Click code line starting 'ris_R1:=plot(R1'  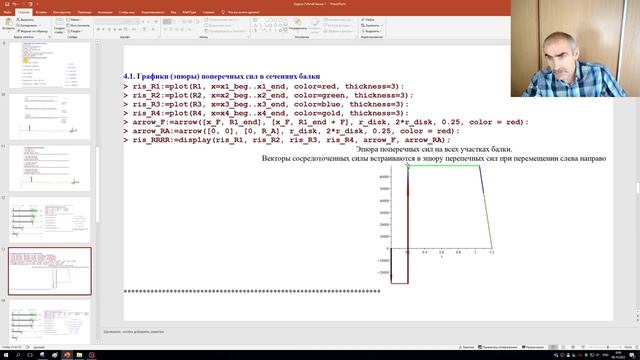click(x=264, y=87)
